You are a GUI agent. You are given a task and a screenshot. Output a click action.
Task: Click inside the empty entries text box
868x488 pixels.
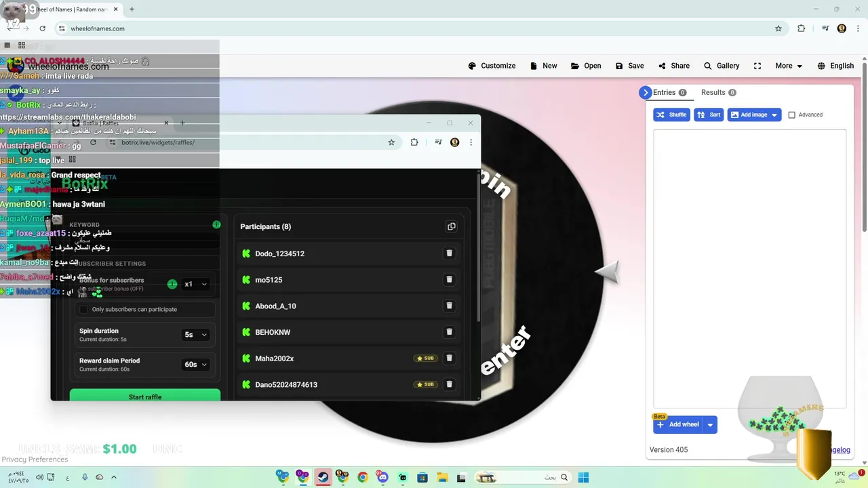tap(749, 268)
